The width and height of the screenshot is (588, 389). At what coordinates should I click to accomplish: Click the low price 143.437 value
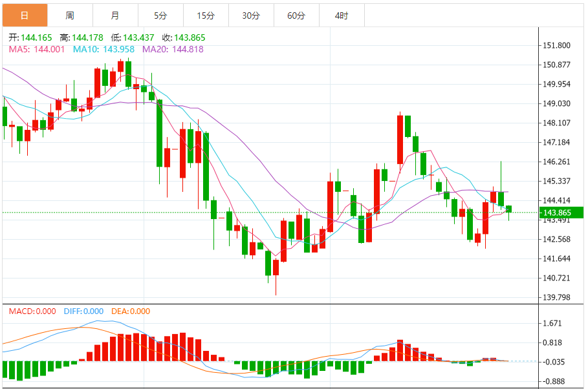tap(138, 37)
